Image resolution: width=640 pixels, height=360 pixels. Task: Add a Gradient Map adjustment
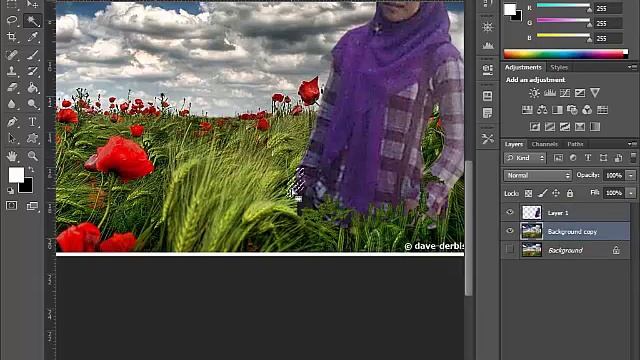click(x=595, y=127)
